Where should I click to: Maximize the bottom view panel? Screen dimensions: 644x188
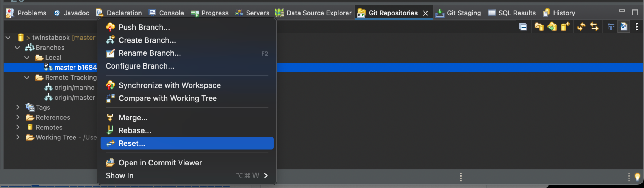[x=635, y=12]
